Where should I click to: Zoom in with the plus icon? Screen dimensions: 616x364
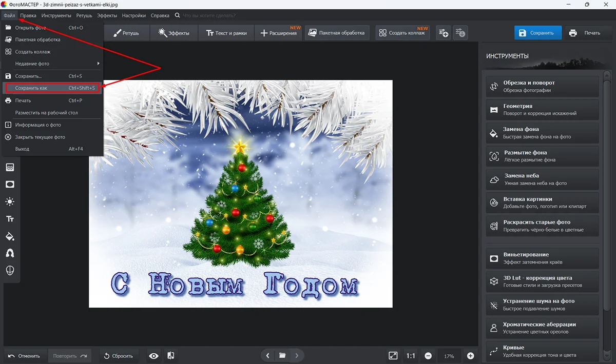[x=470, y=356]
